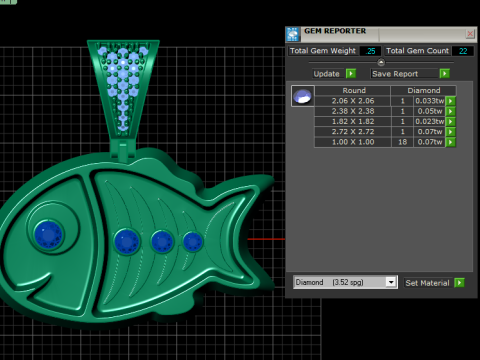Click green arrow next to Update

click(351, 74)
